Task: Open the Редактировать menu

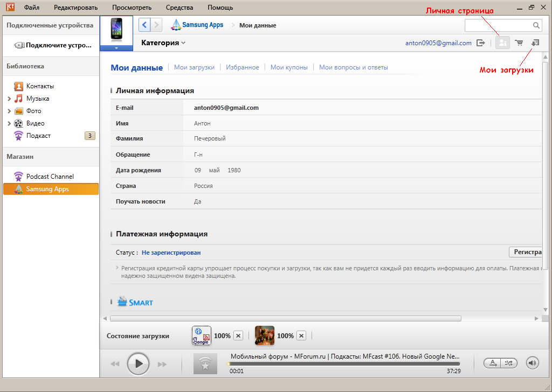Action: tap(75, 8)
